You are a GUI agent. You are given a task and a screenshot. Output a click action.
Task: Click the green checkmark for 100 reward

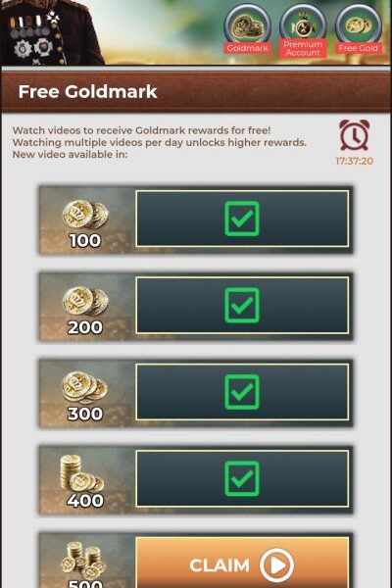(242, 219)
